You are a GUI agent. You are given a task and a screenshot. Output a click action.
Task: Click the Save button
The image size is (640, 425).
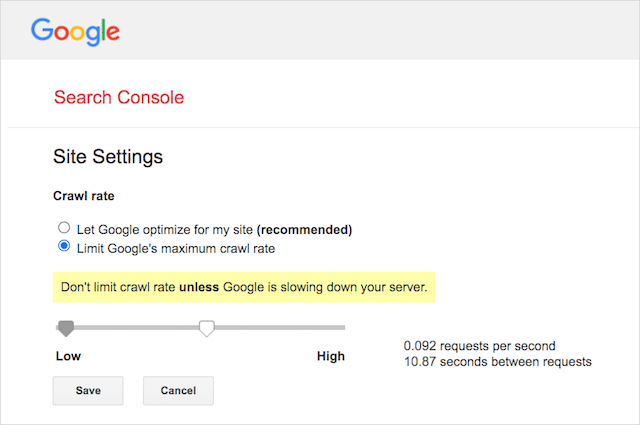tap(88, 391)
